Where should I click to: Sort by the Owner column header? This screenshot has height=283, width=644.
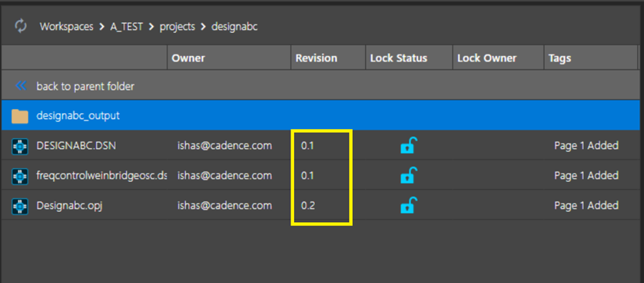tap(229, 58)
